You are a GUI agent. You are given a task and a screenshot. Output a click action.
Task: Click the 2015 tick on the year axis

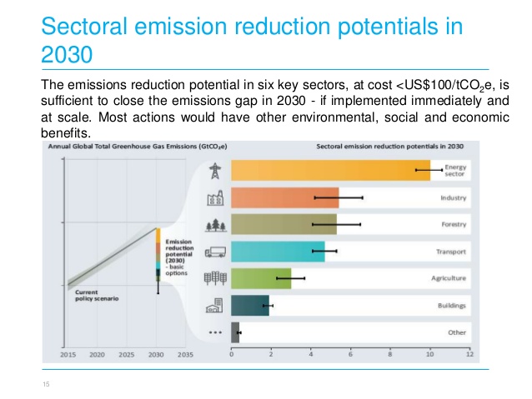69,355
